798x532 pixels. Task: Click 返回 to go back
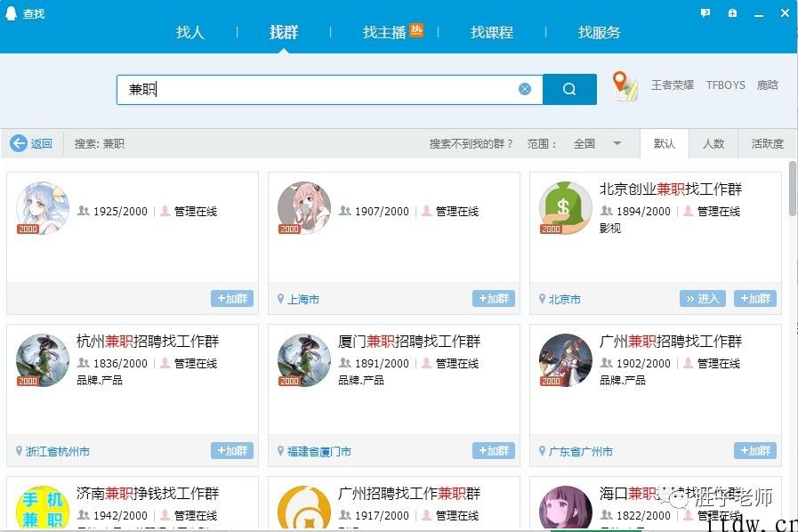[x=41, y=143]
